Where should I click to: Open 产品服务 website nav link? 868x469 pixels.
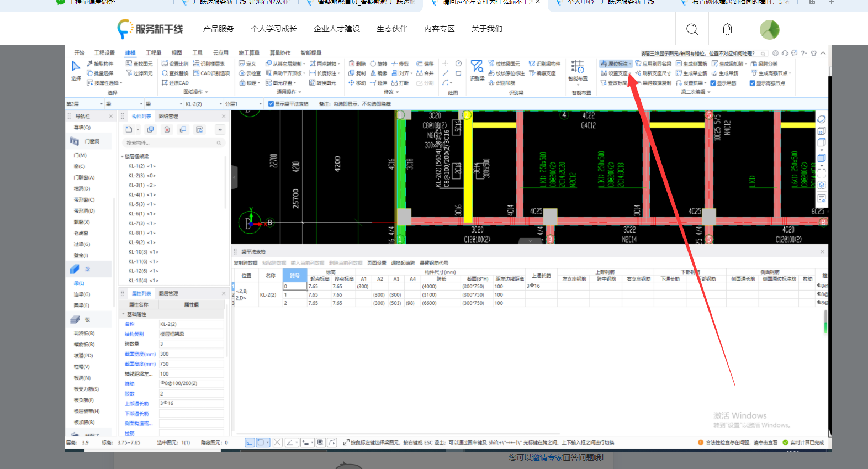(x=219, y=29)
